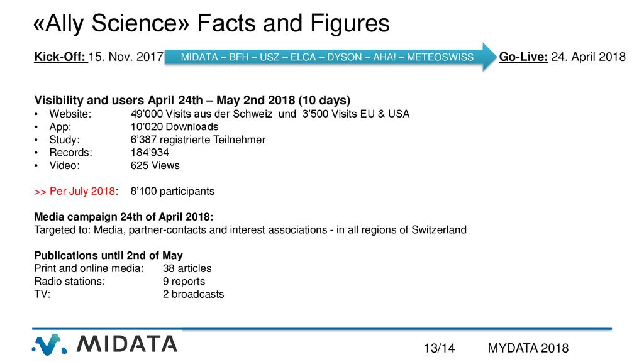Click Publications until 2nd of May heading
Image resolution: width=644 pixels, height=362 pixels.
(x=108, y=255)
